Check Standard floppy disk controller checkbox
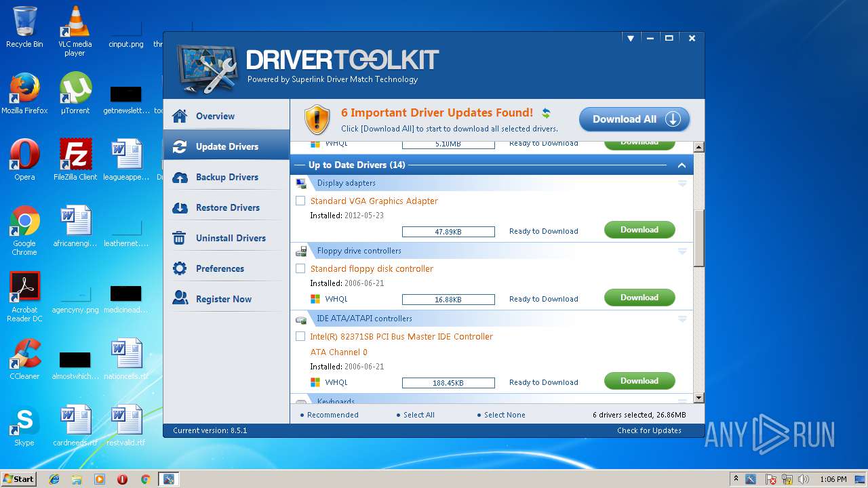 pos(300,268)
